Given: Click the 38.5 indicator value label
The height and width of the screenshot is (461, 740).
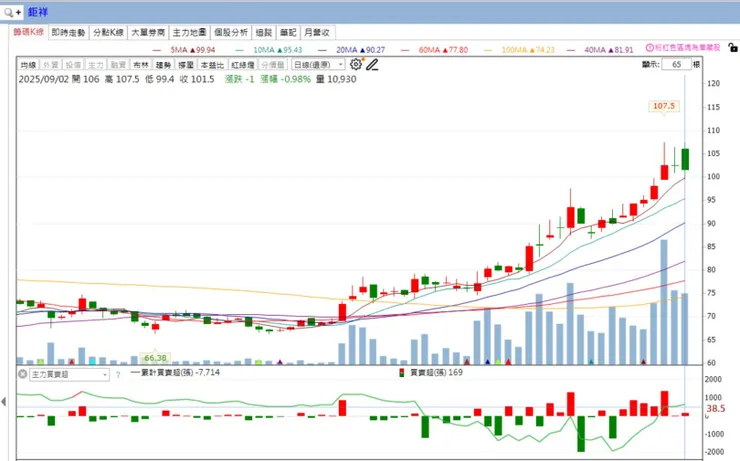Looking at the screenshot, I should tap(715, 409).
